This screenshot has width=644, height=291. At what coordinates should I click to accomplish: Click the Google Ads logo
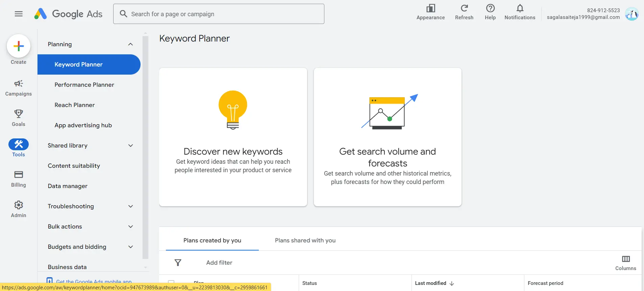pos(68,14)
